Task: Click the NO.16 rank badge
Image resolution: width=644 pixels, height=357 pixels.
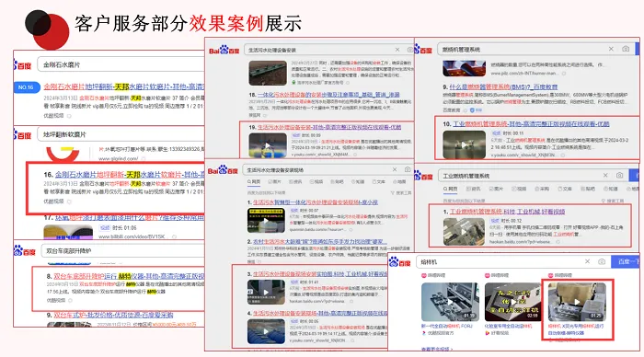Action: [x=26, y=87]
